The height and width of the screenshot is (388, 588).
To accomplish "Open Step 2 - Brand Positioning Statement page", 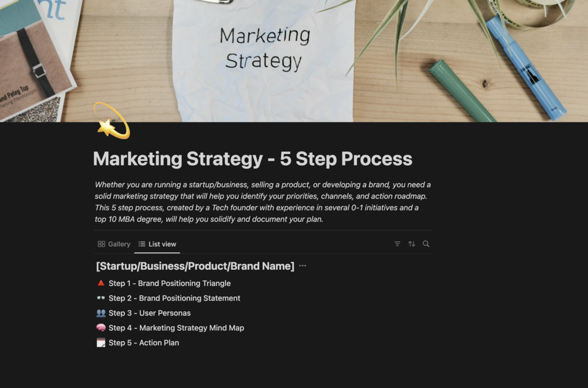I will pos(174,298).
